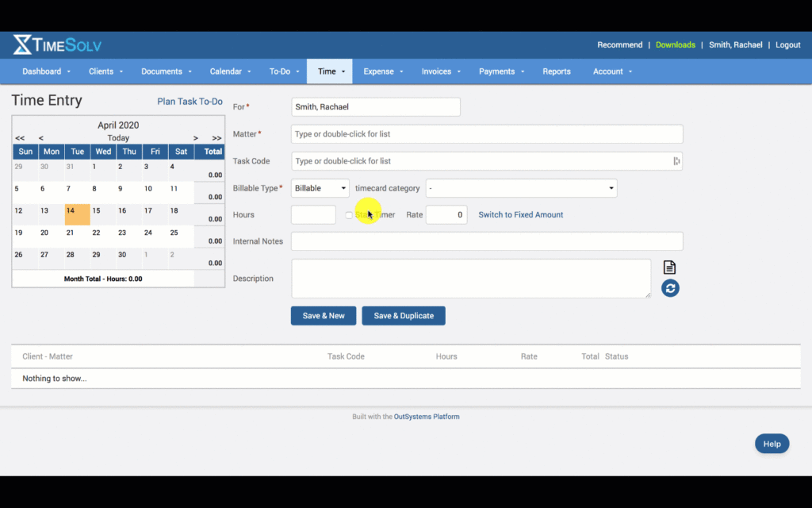Click the circular refresh icon beside Description
The height and width of the screenshot is (508, 812).
[x=670, y=288]
